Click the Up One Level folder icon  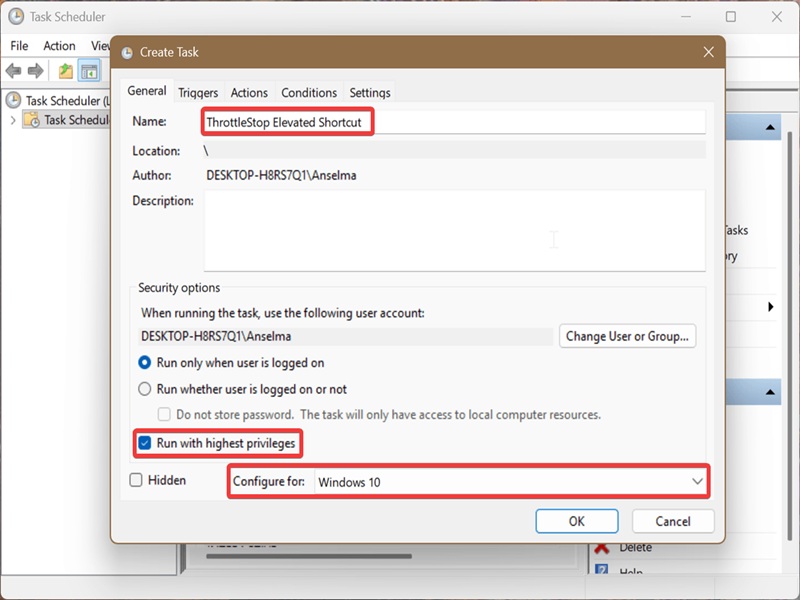65,71
